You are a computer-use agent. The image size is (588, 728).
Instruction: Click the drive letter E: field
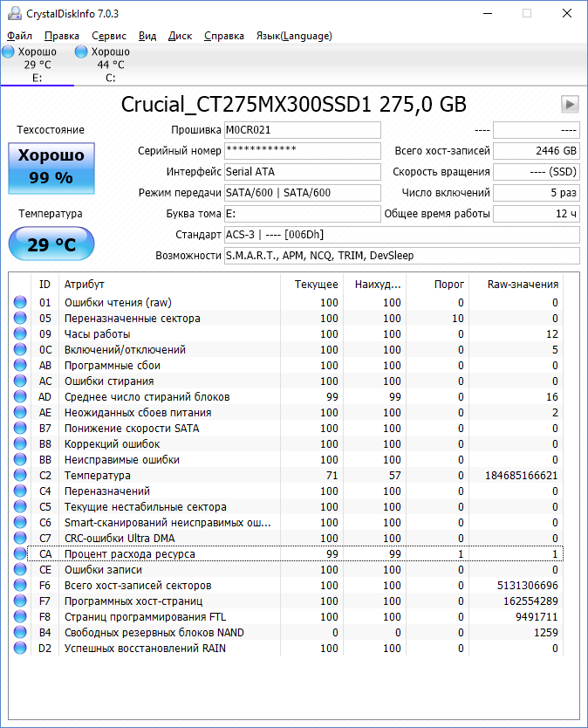click(303, 214)
